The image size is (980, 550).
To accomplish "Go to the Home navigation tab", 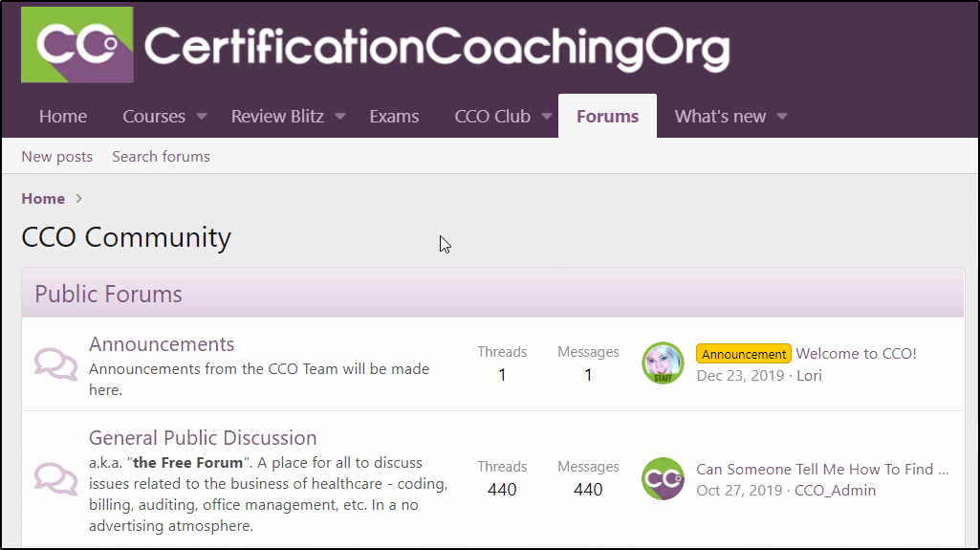I will click(x=63, y=117).
